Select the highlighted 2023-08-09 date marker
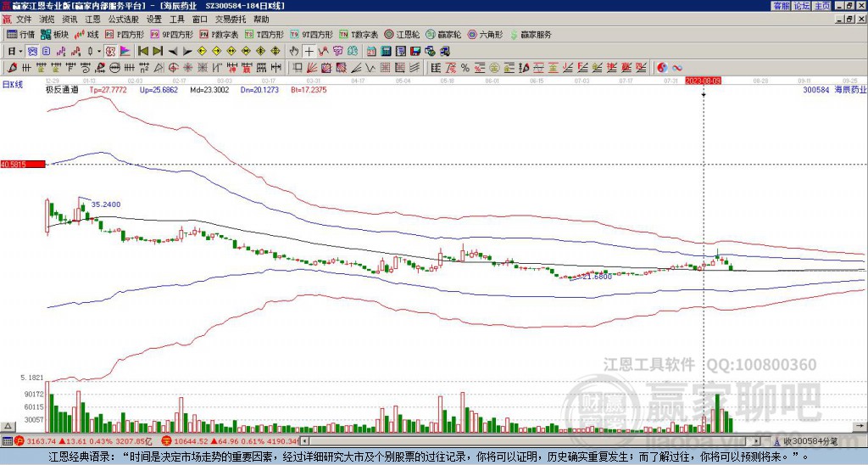Image resolution: width=868 pixels, height=465 pixels. tap(703, 81)
